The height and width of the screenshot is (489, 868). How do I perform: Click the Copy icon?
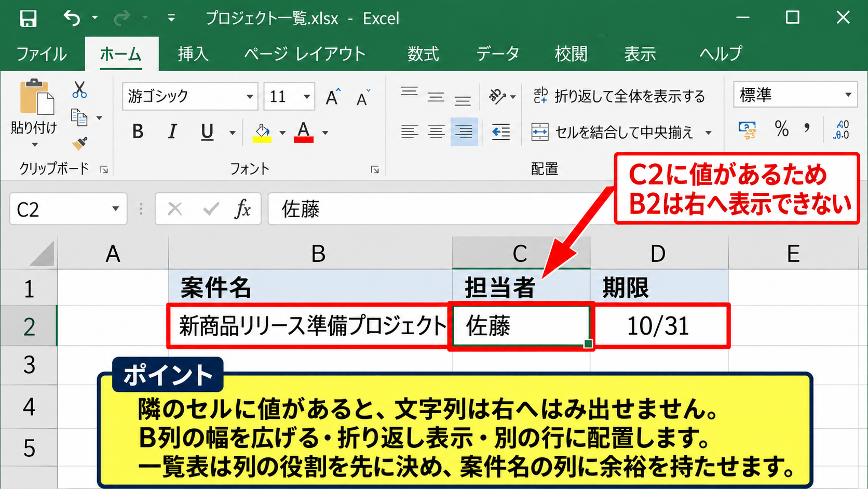click(79, 118)
